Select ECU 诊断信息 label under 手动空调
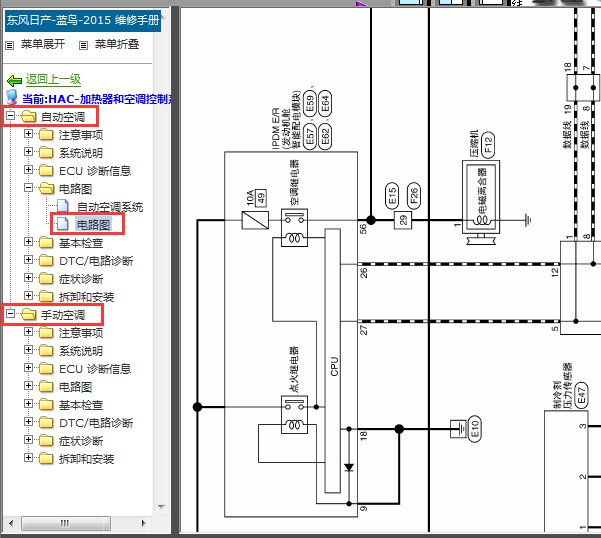Screen dimensions: 601x538 [x=95, y=369]
